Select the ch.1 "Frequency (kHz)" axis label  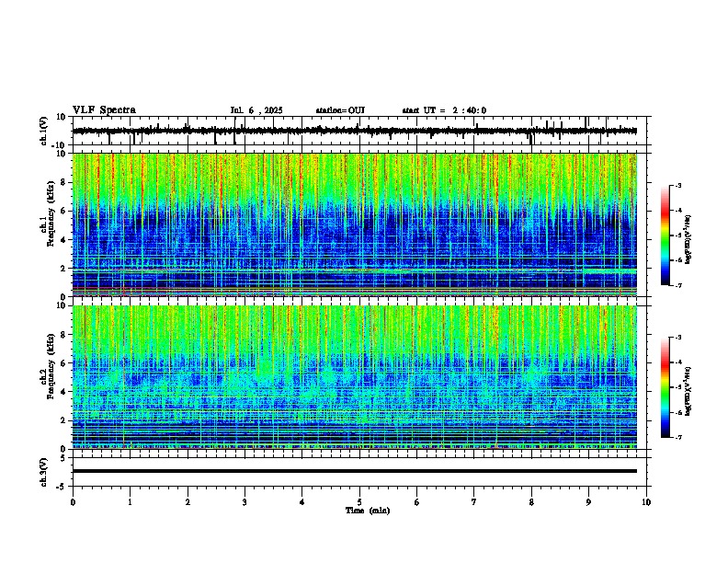click(51, 213)
